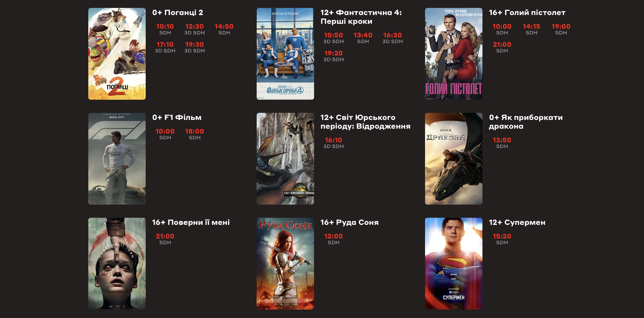
Task: Pick the 18:00 F1 Фільм showtime
Action: tap(195, 134)
